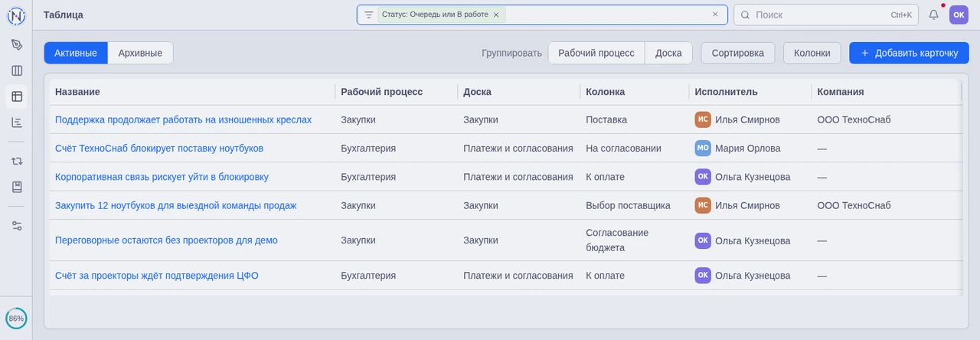Open notifications bell
This screenshot has height=340, width=980.
pyautogui.click(x=933, y=15)
